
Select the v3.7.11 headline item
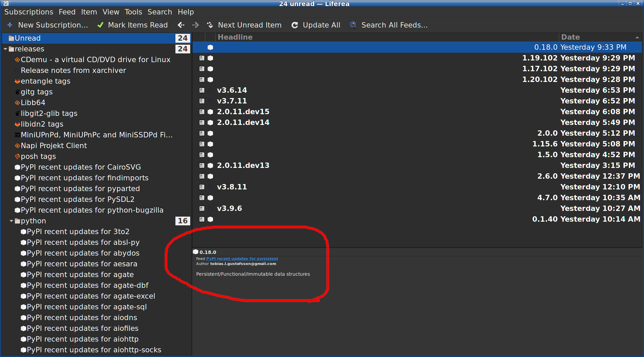pos(232,101)
